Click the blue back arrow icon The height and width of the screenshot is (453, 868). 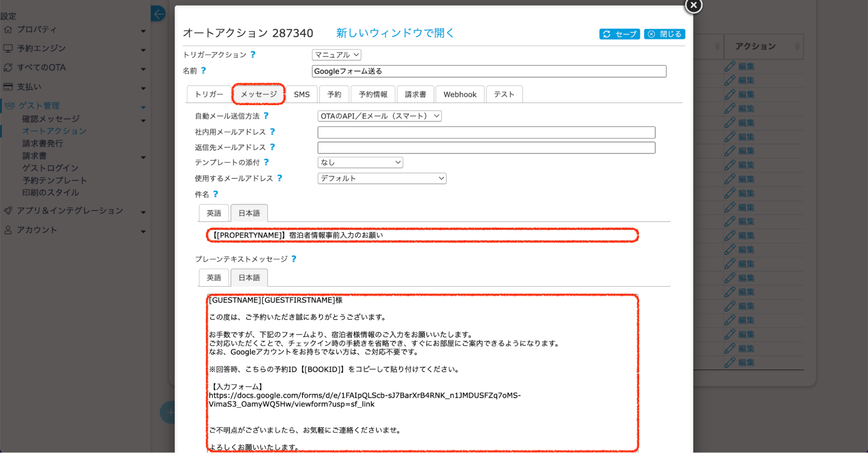pos(158,14)
